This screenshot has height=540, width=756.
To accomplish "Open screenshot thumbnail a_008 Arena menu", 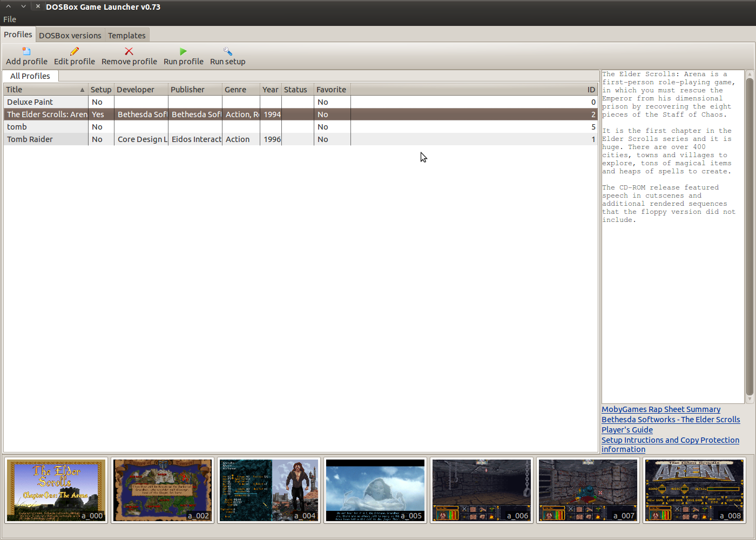I will pyautogui.click(x=694, y=490).
